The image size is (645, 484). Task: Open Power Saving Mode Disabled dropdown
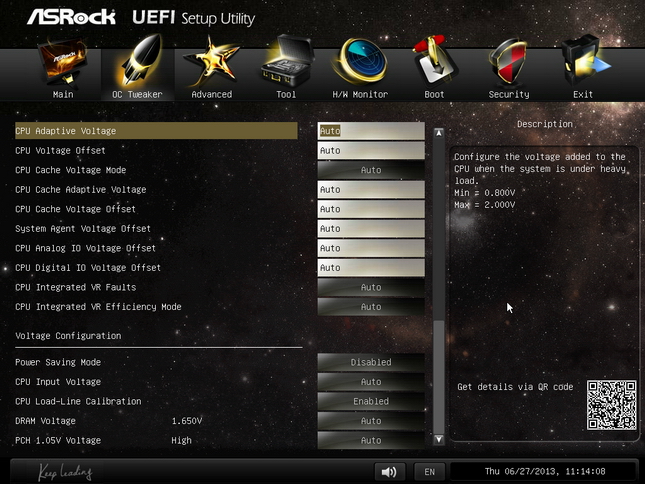point(371,362)
